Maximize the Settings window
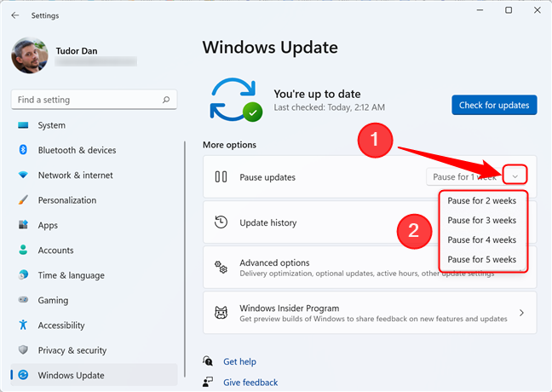The image size is (552, 392). coord(509,10)
